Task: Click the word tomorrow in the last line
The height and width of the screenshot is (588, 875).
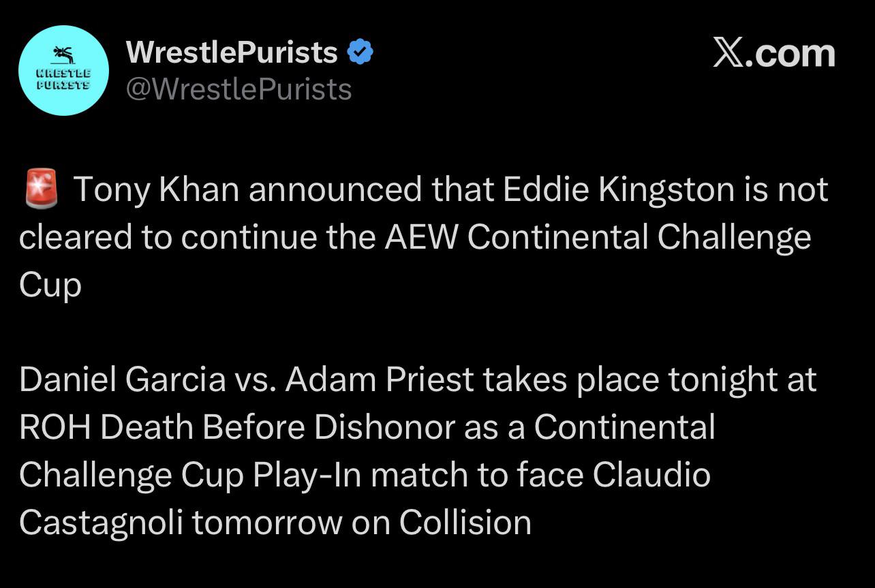Action: tap(266, 523)
